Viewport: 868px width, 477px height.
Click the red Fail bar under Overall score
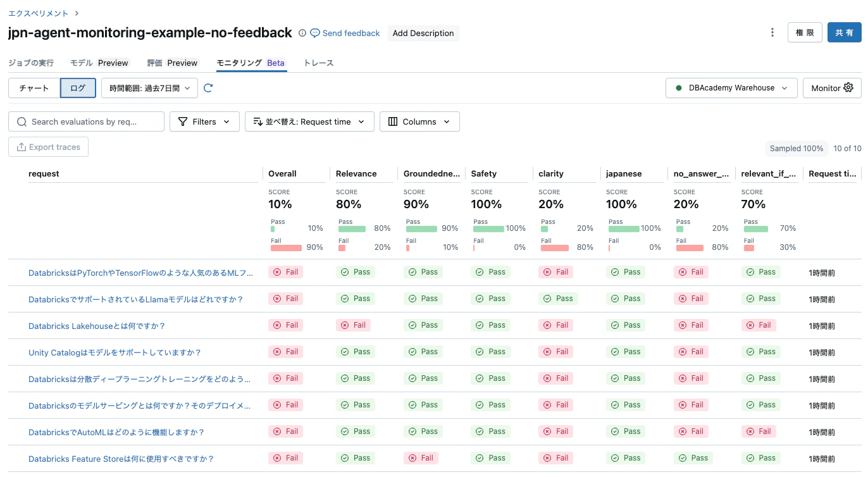(286, 248)
